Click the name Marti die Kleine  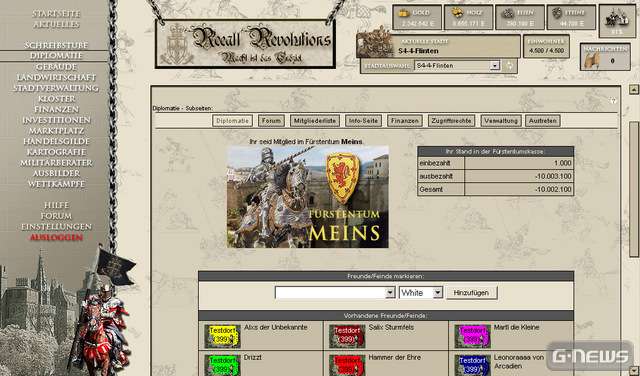517,327
